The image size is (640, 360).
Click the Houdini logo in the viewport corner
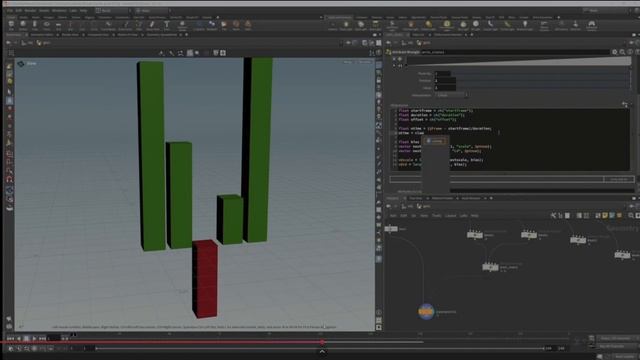(21, 64)
